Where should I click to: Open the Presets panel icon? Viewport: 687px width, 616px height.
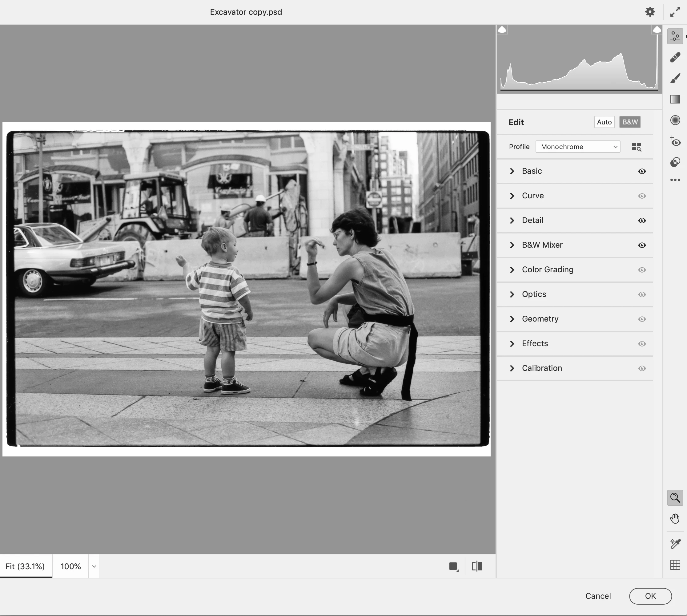[x=675, y=162]
